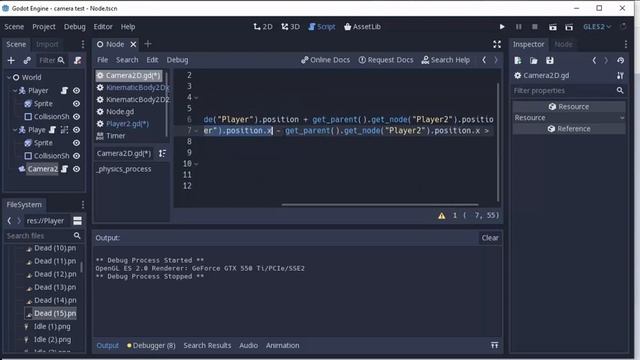Save resource icon in Inspector
This screenshot has height=360, width=640.
pyautogui.click(x=550, y=60)
